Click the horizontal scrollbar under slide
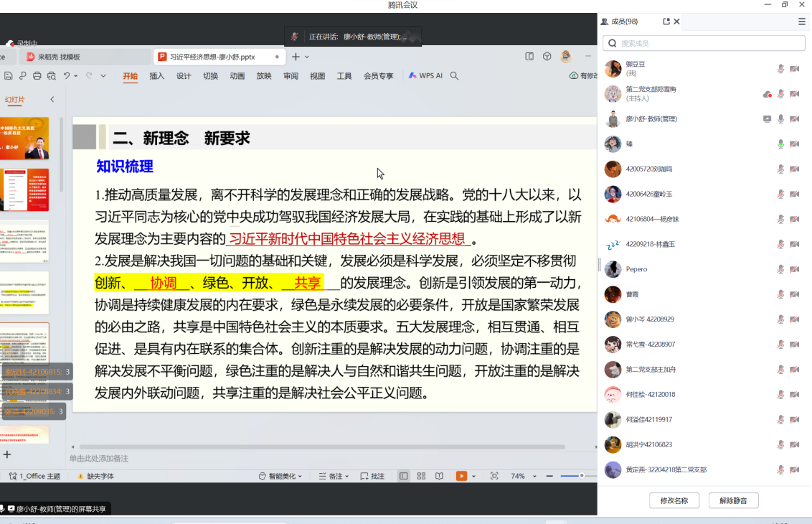Viewport: 812px width, 524px height. pos(321,446)
